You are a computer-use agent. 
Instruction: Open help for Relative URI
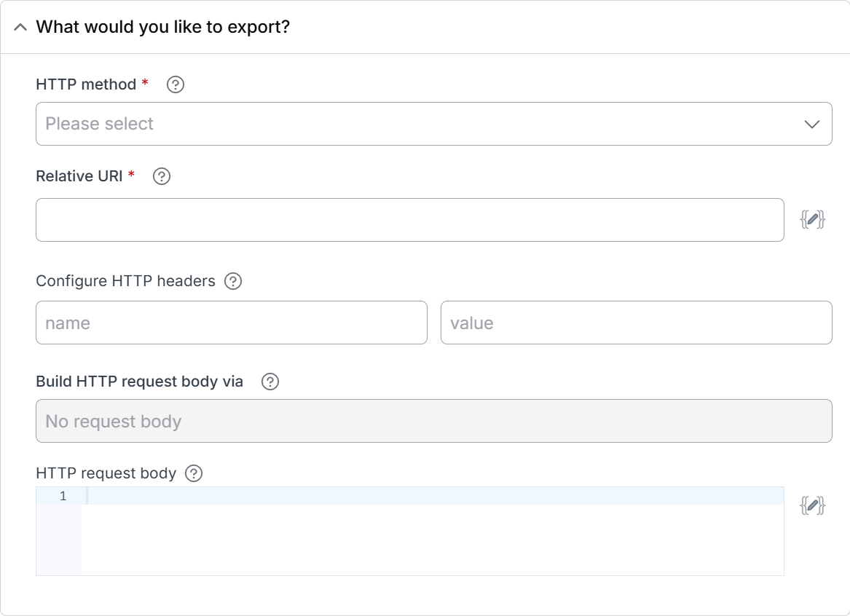tap(162, 176)
